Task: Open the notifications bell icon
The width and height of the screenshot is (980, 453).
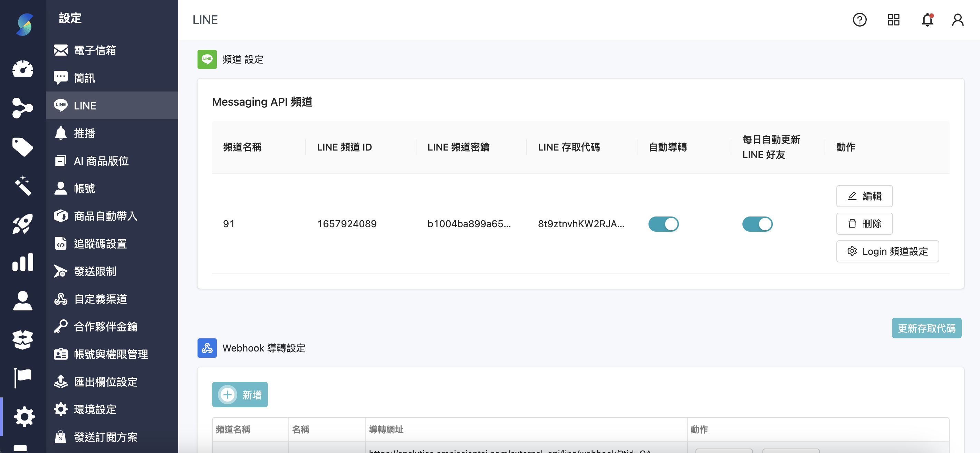Action: point(927,19)
